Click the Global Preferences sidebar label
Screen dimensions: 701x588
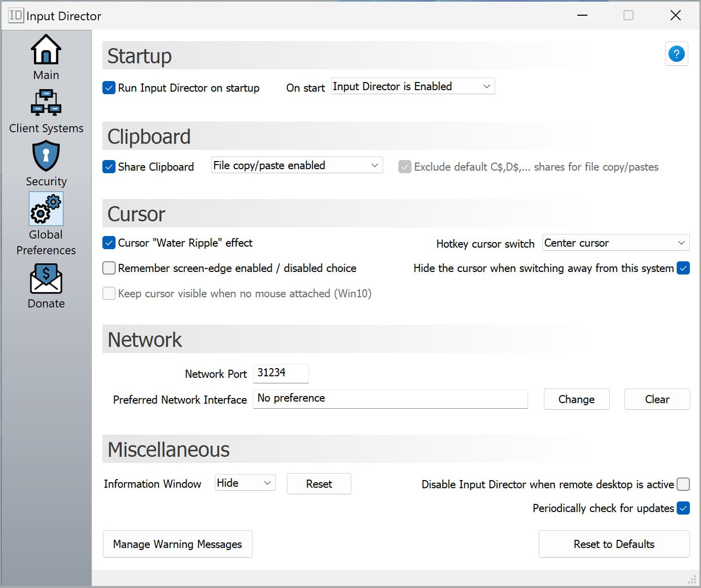pyautogui.click(x=46, y=242)
